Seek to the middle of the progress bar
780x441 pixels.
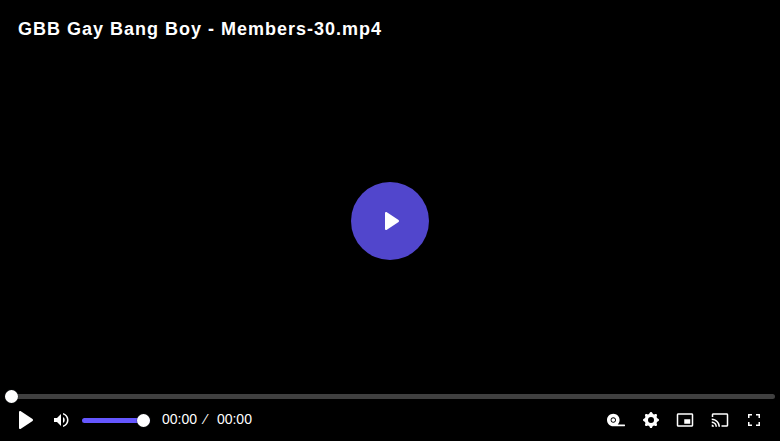(390, 396)
